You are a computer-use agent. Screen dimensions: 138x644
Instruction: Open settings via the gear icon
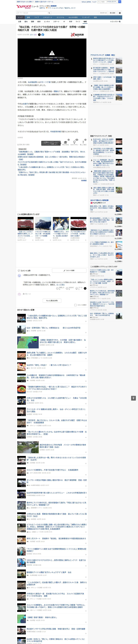(120, 13)
